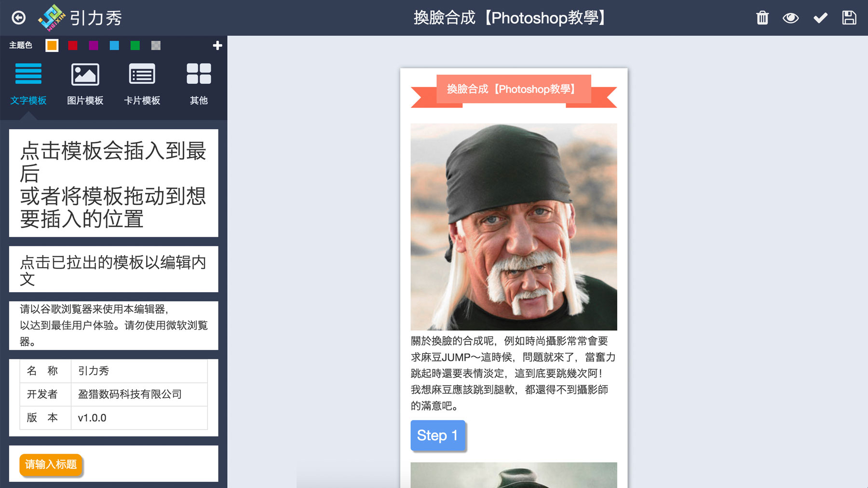868x488 pixels.
Task: Select the orange theme color swatch
Action: 52,45
